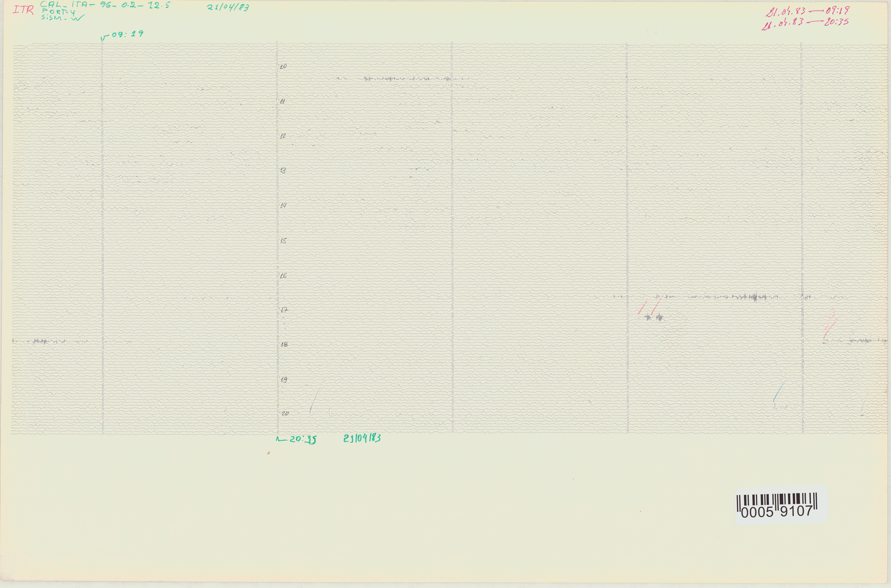Select the bottom green date '21/04/83'
Image resolution: width=891 pixels, height=588 pixels.
click(362, 438)
